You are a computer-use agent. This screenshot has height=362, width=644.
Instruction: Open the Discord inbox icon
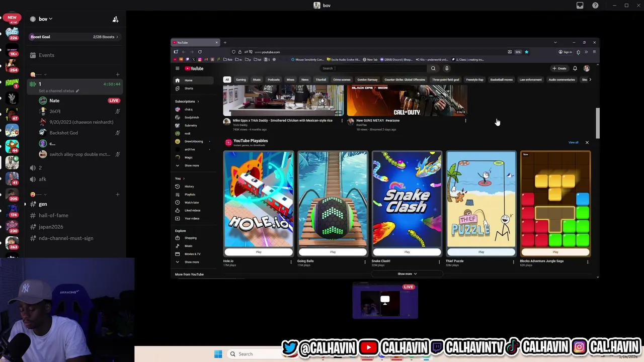point(580,6)
